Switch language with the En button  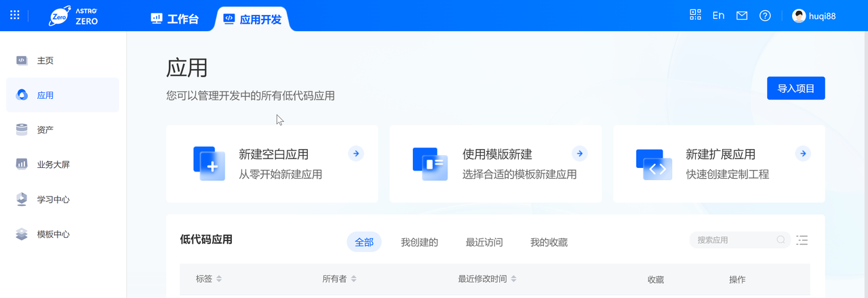coord(718,15)
